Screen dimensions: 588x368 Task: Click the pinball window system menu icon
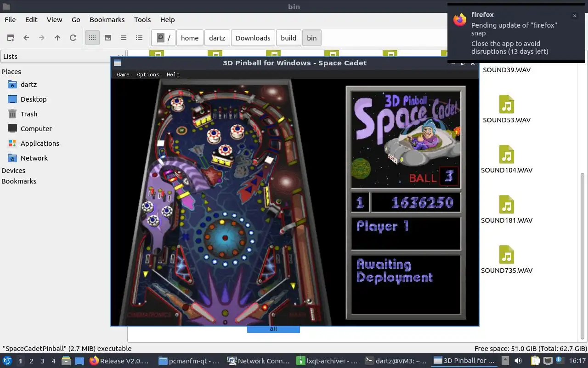click(x=118, y=63)
